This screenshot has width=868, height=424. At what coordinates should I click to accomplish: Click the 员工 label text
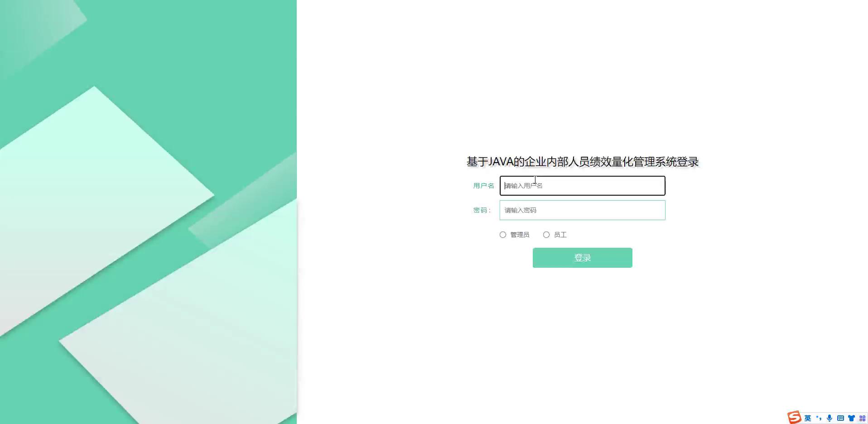click(x=560, y=235)
